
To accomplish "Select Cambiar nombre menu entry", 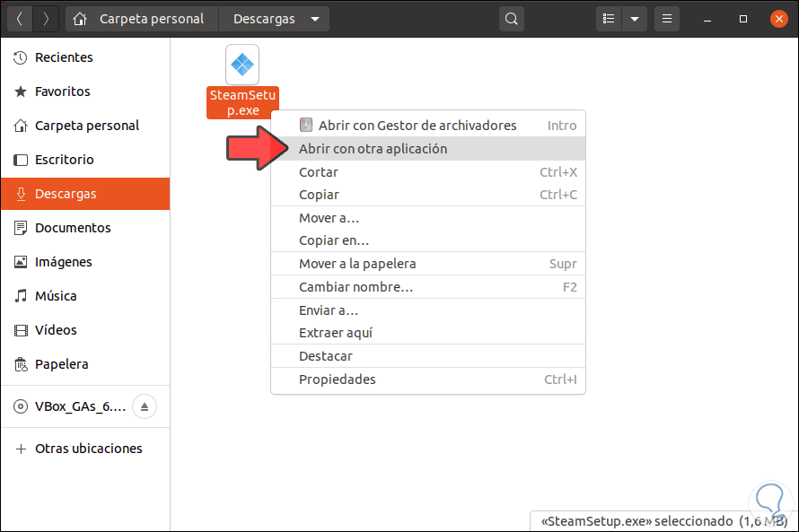I will click(x=356, y=287).
